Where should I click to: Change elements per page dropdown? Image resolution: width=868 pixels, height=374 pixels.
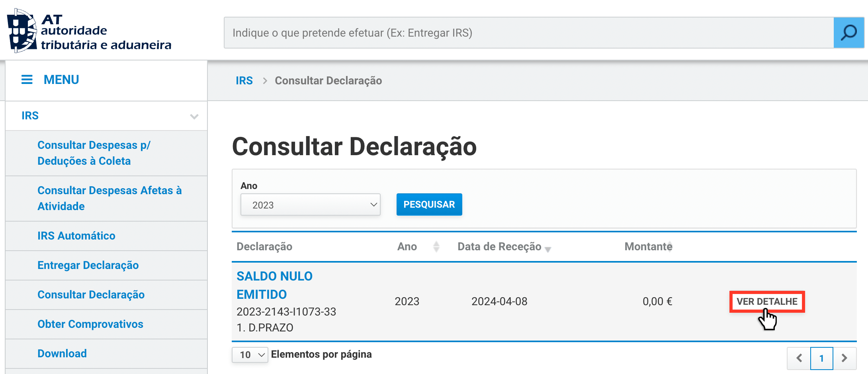click(x=250, y=355)
